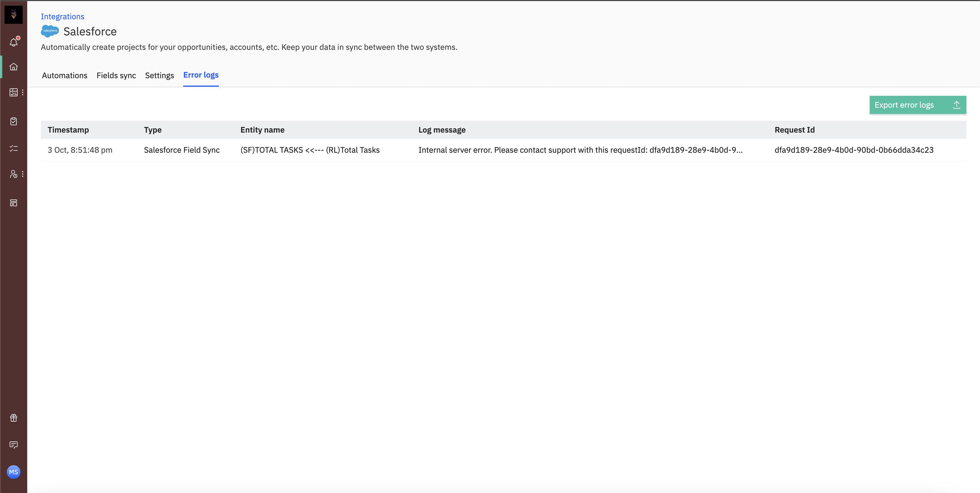The image size is (980, 493).
Task: Open the checklist tasks icon
Action: (14, 148)
